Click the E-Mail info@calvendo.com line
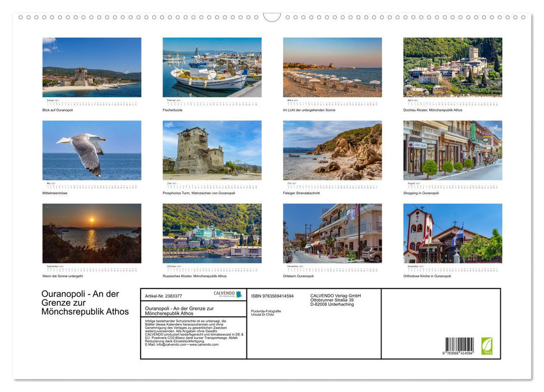Viewport: 544px width, 392px height. coord(182,344)
